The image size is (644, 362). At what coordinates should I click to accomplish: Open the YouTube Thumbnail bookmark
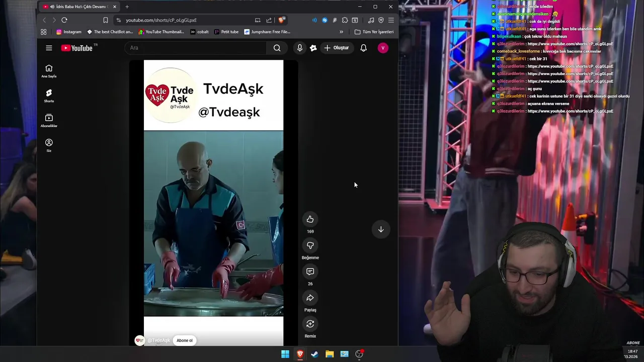pos(162,32)
